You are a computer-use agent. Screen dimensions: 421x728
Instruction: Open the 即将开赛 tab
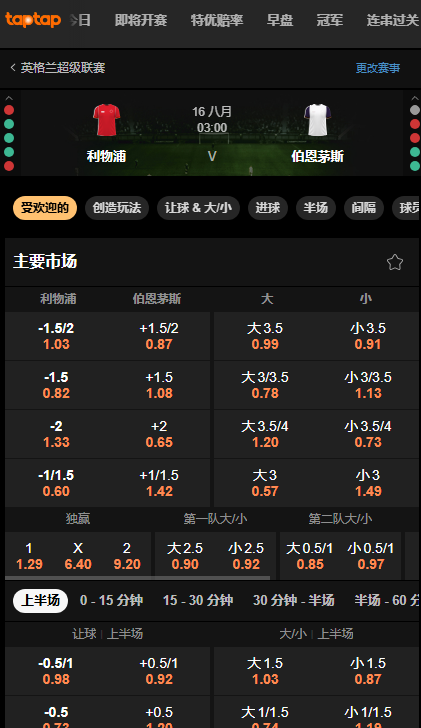(141, 20)
